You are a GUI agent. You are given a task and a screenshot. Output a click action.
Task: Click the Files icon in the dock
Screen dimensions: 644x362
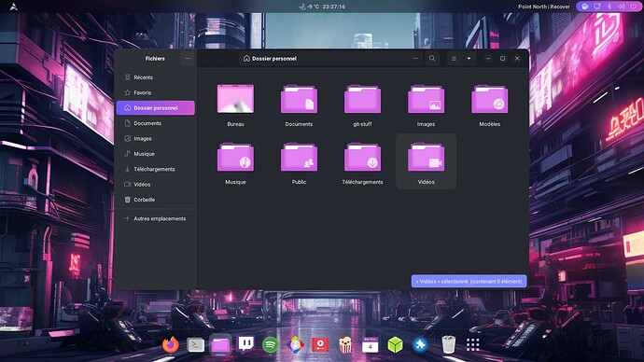tap(220, 345)
